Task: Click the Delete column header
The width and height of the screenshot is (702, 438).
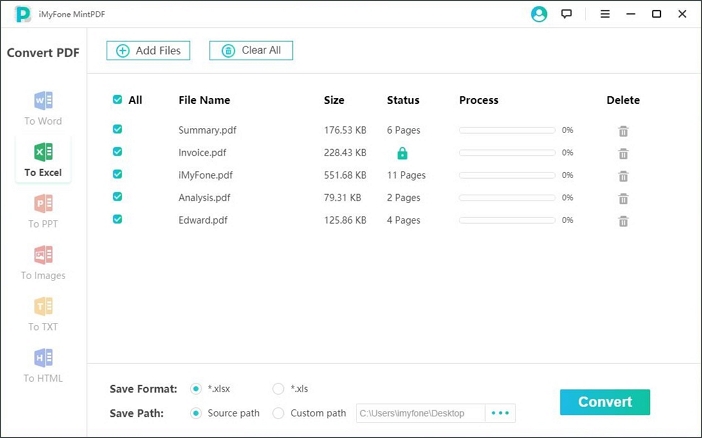Action: pos(623,100)
